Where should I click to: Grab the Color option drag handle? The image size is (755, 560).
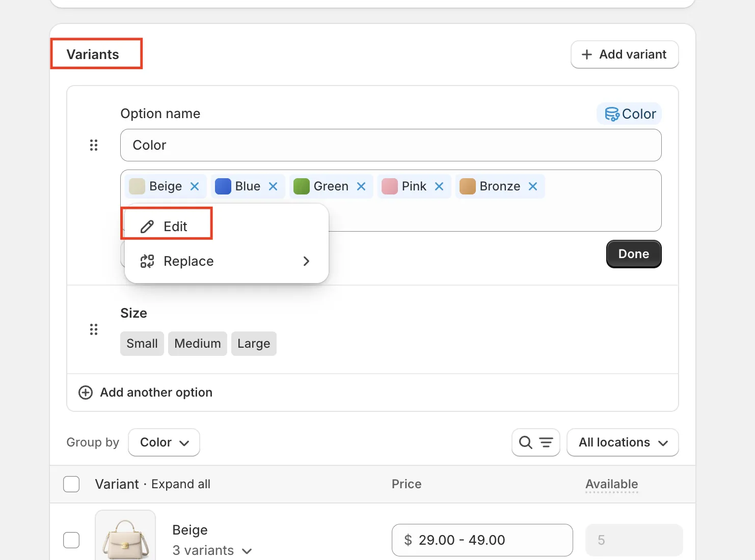[94, 145]
